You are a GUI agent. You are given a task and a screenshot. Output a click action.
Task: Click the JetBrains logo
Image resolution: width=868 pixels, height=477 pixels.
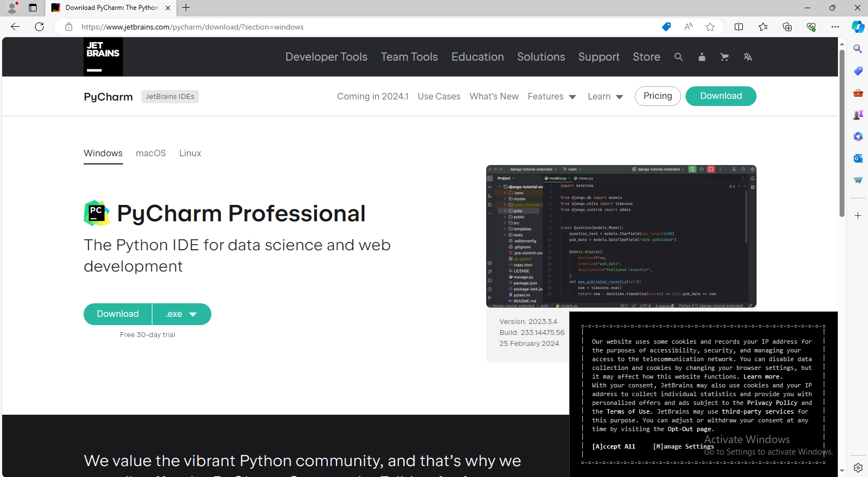click(x=103, y=57)
